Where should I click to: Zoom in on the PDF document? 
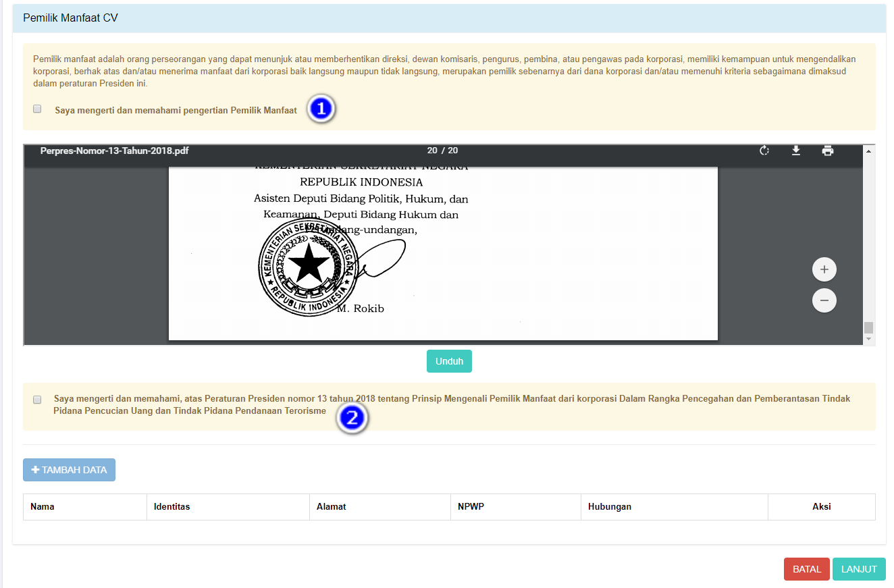(x=824, y=270)
